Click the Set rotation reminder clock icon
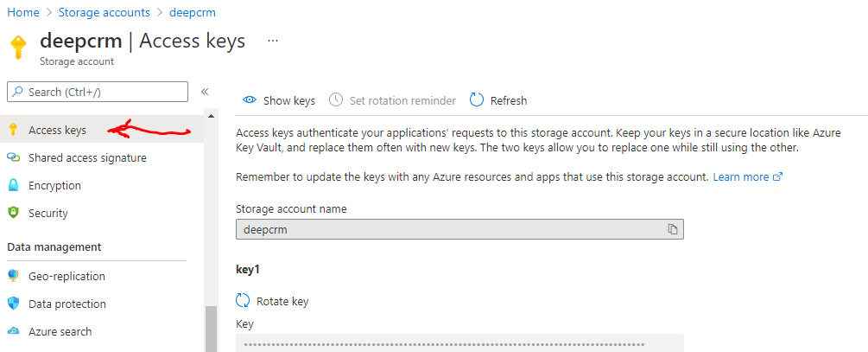The height and width of the screenshot is (352, 868). click(x=336, y=100)
